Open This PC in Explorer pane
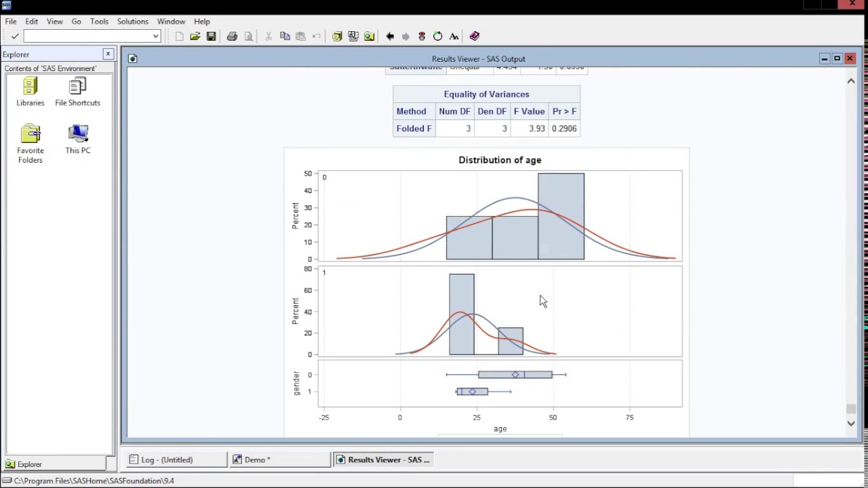This screenshot has height=488, width=868. [x=78, y=139]
